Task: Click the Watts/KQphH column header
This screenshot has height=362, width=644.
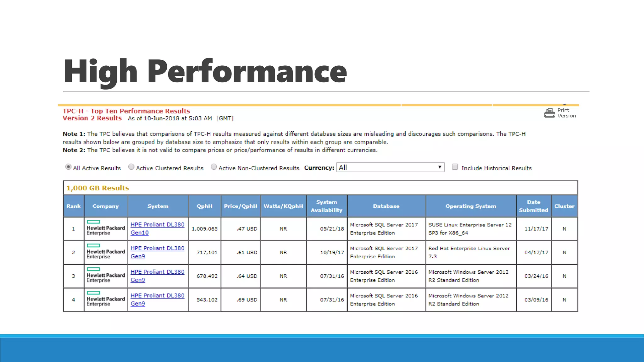Action: tap(283, 206)
